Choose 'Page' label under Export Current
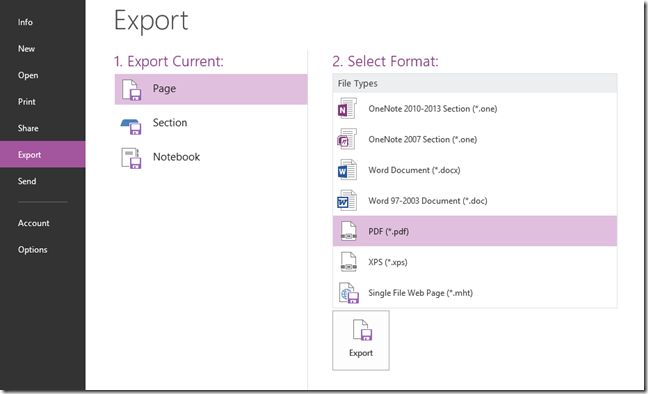 [x=164, y=88]
